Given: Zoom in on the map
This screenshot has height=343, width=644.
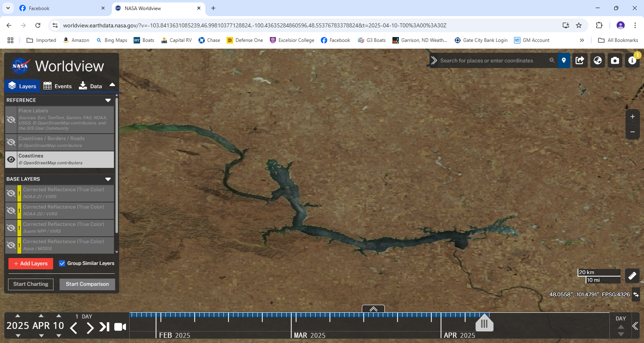Looking at the screenshot, I should click(x=632, y=117).
